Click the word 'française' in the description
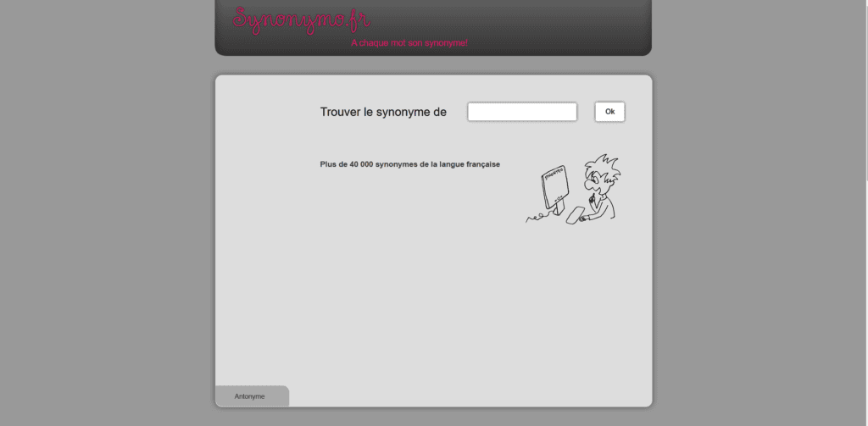This screenshot has height=426, width=868. click(478, 164)
